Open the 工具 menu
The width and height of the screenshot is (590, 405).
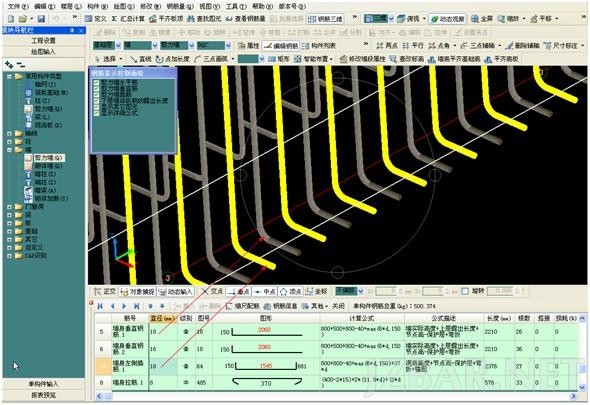[236, 6]
